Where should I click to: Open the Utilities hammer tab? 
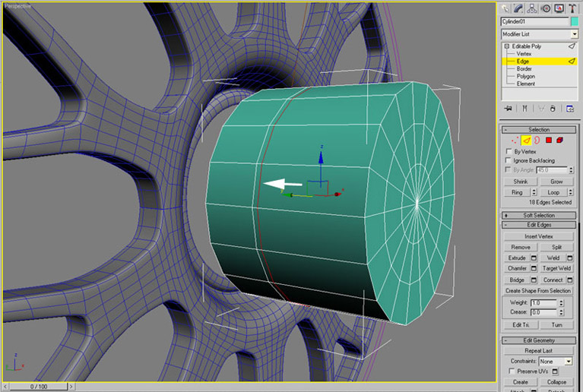coord(573,8)
